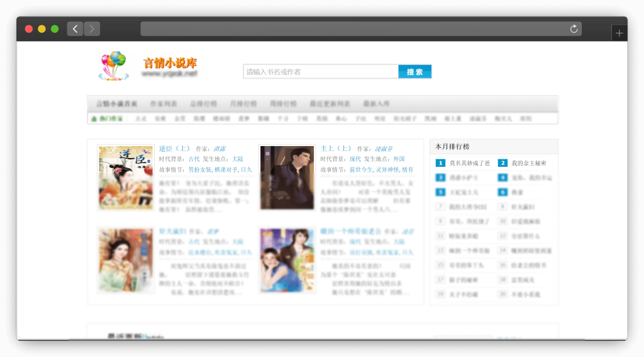This screenshot has height=357, width=644.
Task: Open ranked novel 莫名其妙成了爸
Action: pyautogui.click(x=469, y=163)
